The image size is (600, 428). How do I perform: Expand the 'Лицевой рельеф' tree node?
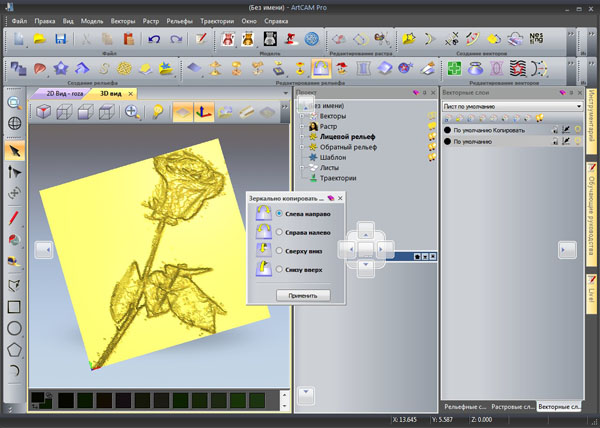(x=302, y=137)
